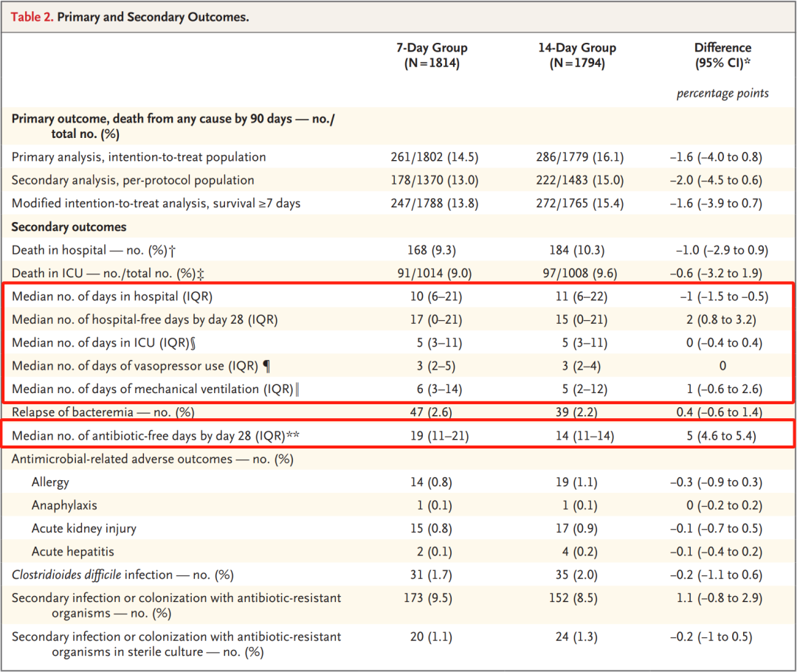Image resolution: width=797 pixels, height=672 pixels.
Task: Click the difference '0 (–0.4 to 0.4)'
Action: [724, 343]
